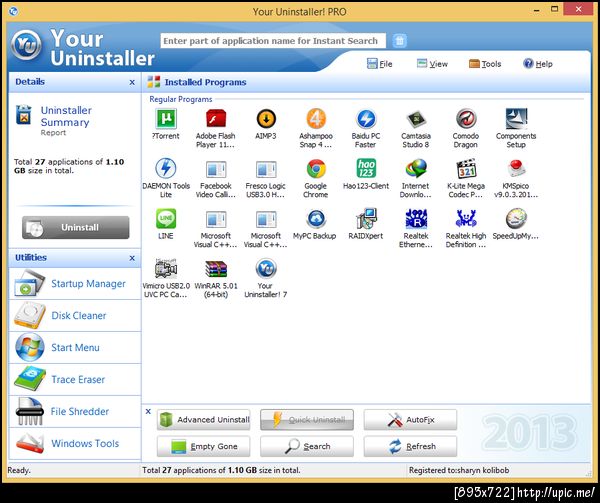Select Fresco Logic USB3.0 icon
Viewport: 600px width, 503px height.
pyautogui.click(x=266, y=169)
